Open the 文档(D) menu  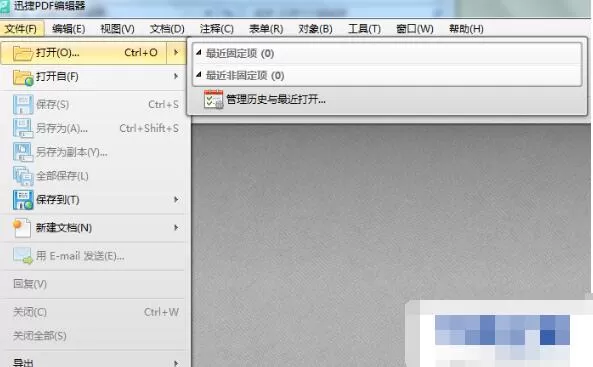[x=167, y=29]
